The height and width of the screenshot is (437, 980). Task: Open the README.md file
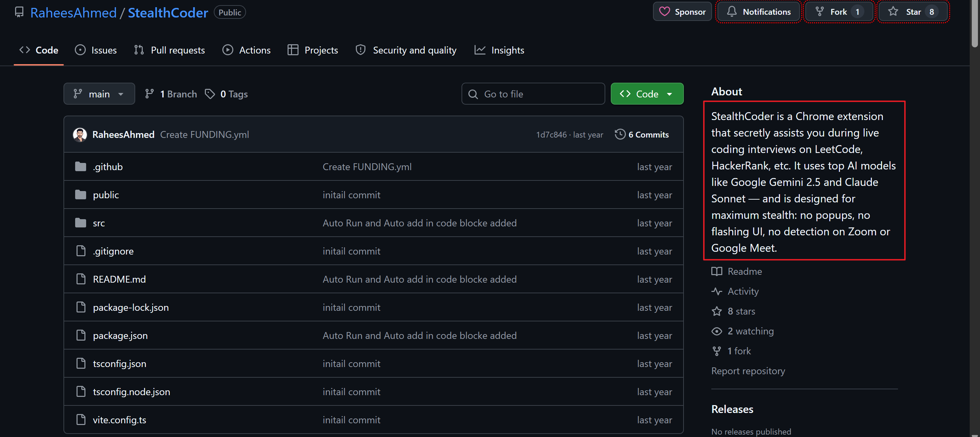[x=119, y=280]
